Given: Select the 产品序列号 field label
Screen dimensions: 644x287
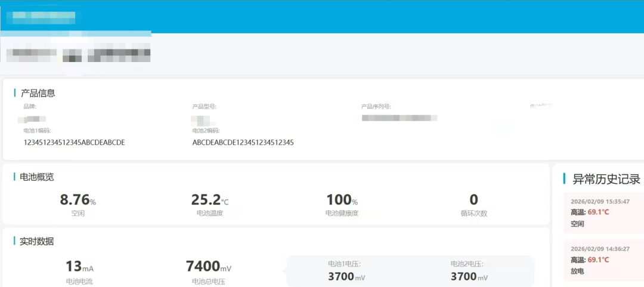Looking at the screenshot, I should [x=376, y=107].
